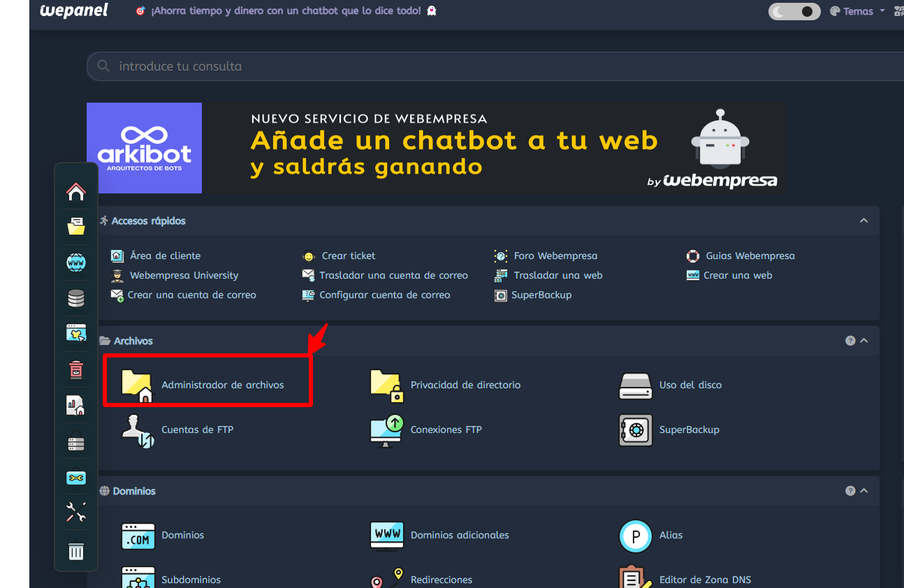This screenshot has width=904, height=588.
Task: Open SuperBackup safe icon in Archivos
Action: (x=636, y=430)
